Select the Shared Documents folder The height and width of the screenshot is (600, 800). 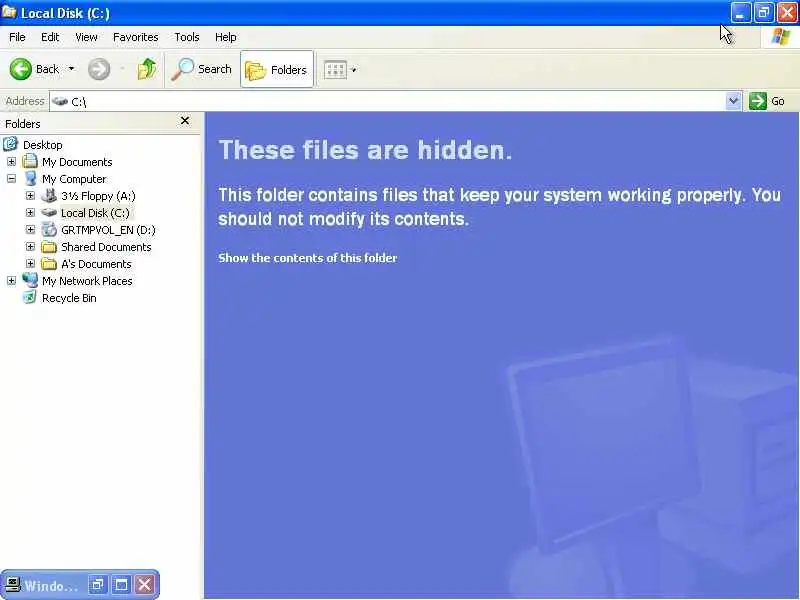click(x=106, y=247)
